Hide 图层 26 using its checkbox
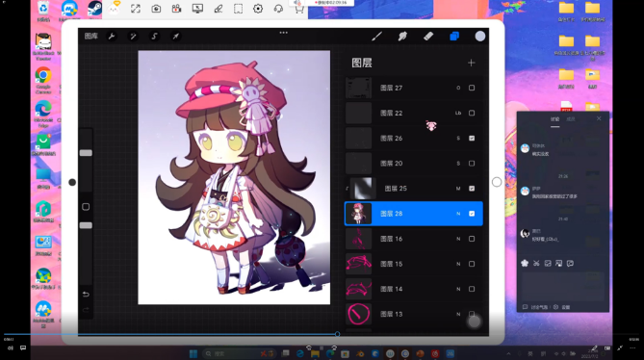 coord(472,139)
